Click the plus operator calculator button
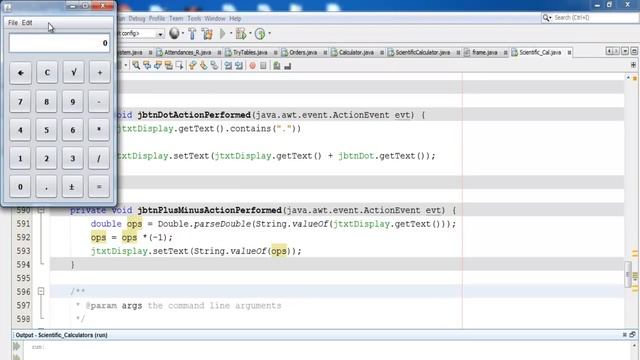 (99, 73)
